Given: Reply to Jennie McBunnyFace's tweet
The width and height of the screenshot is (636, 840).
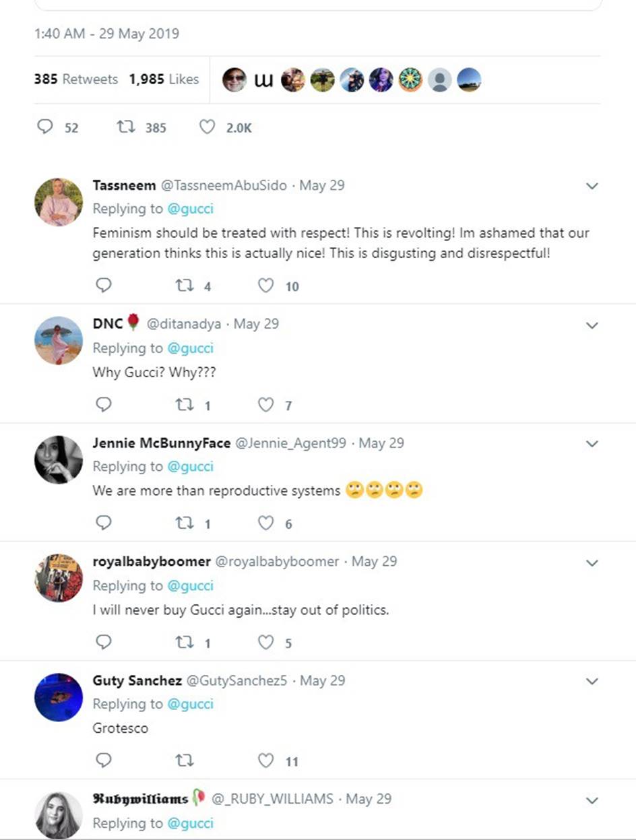Looking at the screenshot, I should click(x=103, y=523).
